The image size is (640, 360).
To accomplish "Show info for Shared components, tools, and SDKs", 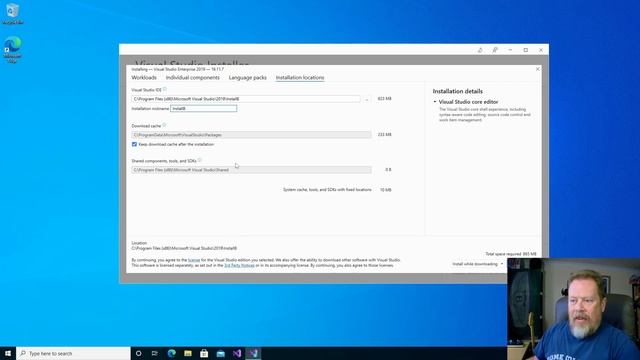I will click(x=200, y=160).
